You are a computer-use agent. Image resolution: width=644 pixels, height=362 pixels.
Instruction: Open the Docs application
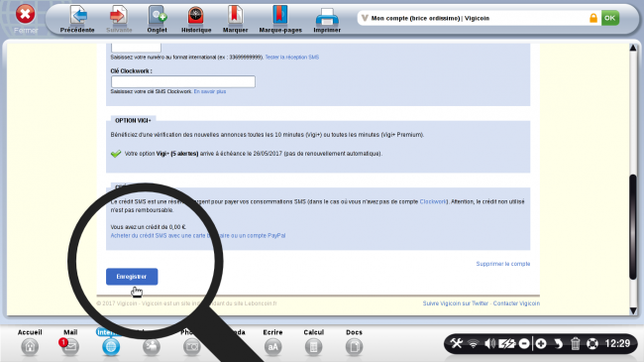[354, 347]
